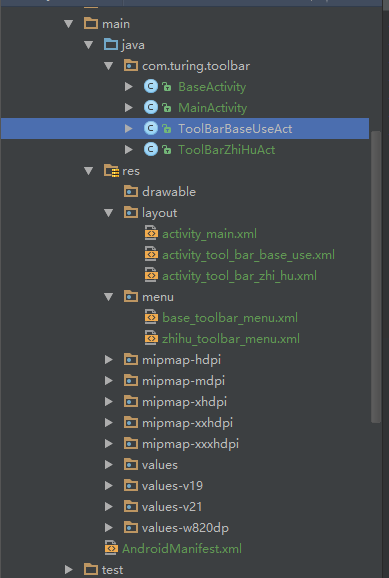Expand the mipmap-hdpi folder arrow
The width and height of the screenshot is (389, 578).
pyautogui.click(x=109, y=360)
